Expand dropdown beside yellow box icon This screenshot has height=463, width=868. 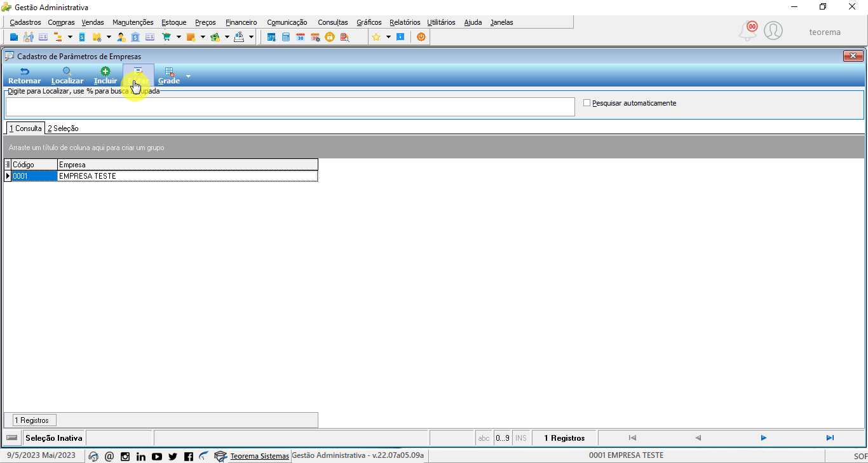(x=109, y=37)
